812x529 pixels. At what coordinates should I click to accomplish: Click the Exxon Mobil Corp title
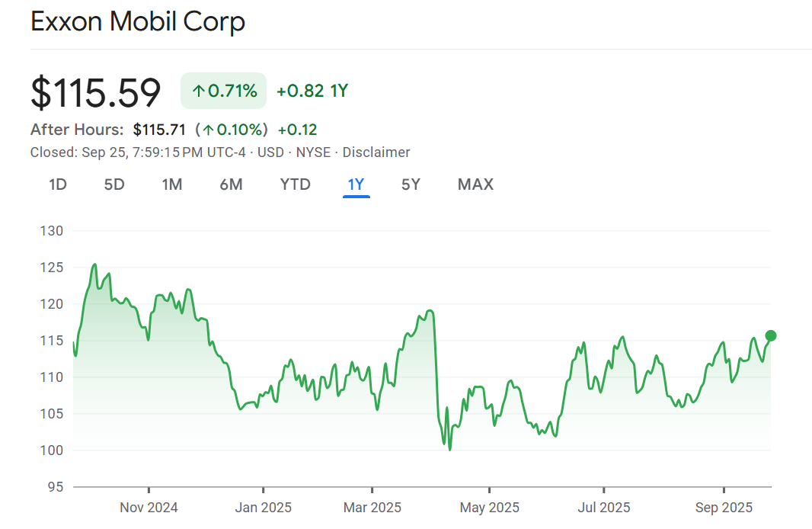click(x=138, y=22)
